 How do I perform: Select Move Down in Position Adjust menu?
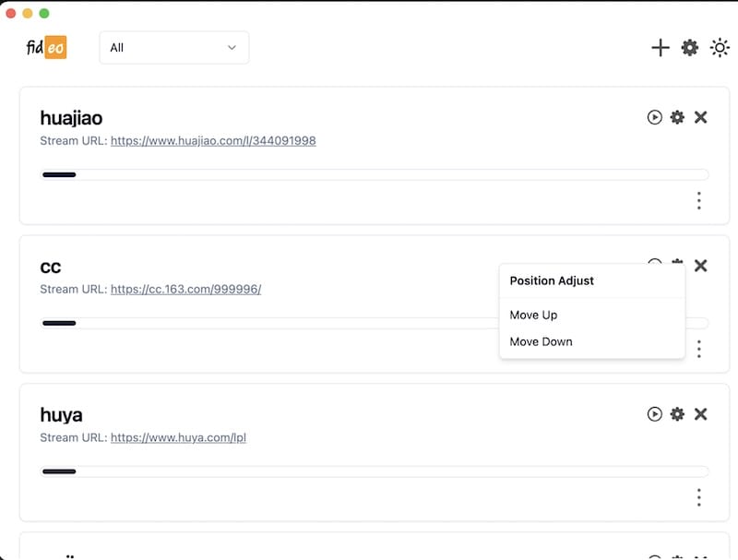(541, 341)
